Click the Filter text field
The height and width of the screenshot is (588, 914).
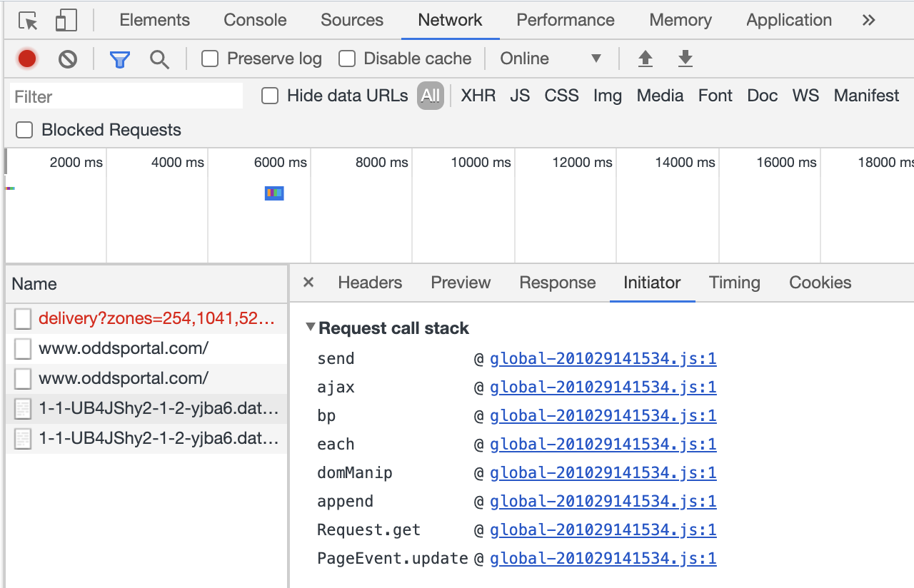(x=126, y=96)
